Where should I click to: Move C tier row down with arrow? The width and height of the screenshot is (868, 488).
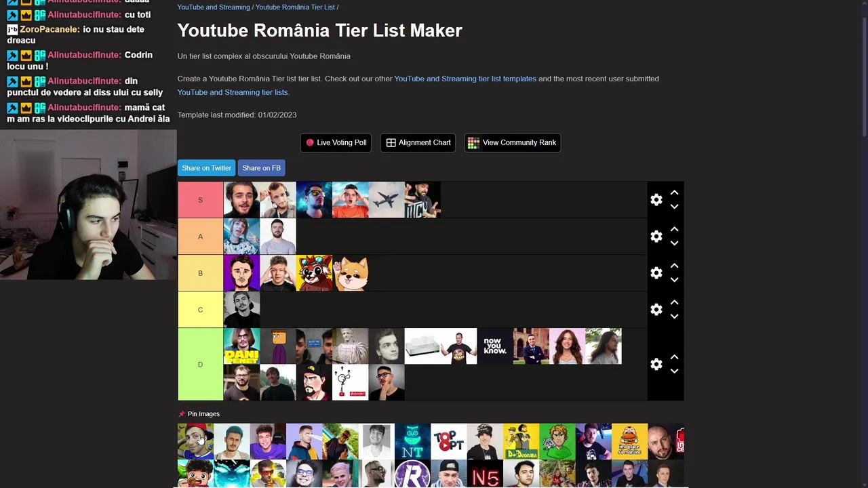(674, 317)
